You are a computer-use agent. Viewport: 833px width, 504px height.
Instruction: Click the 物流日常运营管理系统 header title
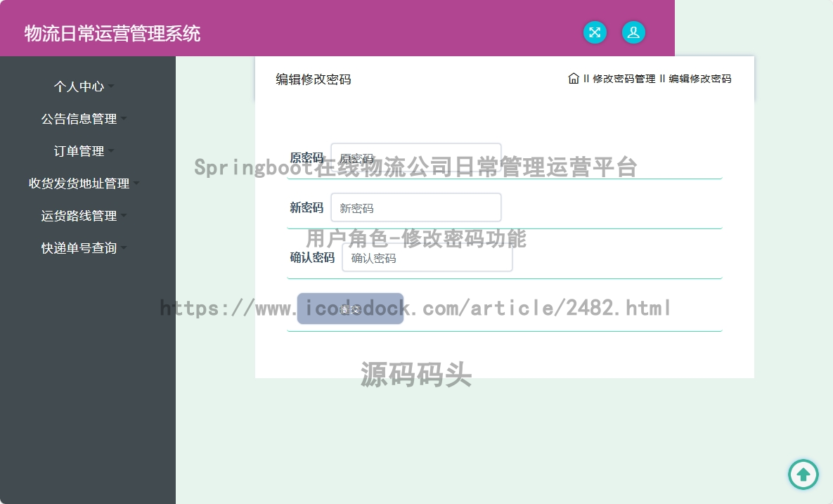point(112,34)
